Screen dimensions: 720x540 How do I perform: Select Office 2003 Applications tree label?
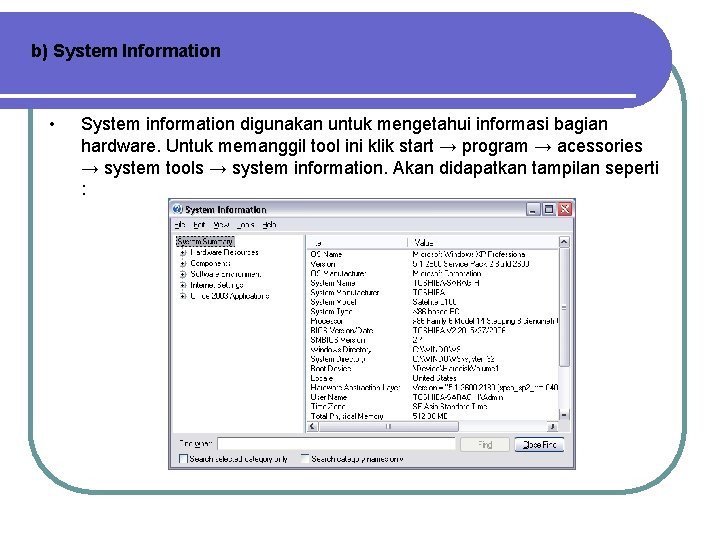pyautogui.click(x=230, y=297)
